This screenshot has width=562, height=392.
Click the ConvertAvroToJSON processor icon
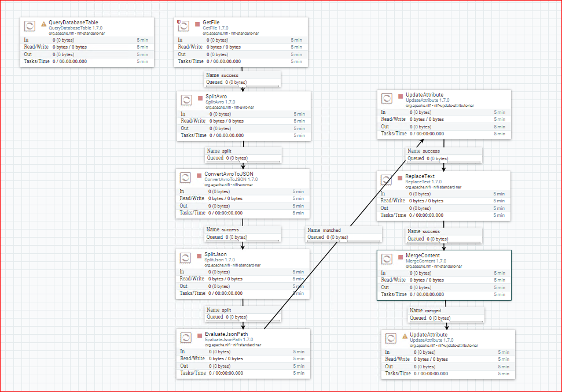[x=185, y=177]
